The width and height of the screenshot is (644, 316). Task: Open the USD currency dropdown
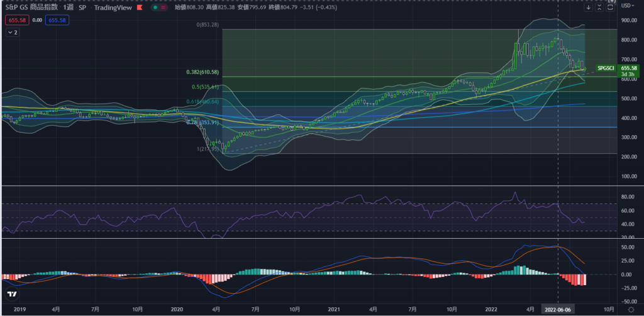pyautogui.click(x=629, y=6)
